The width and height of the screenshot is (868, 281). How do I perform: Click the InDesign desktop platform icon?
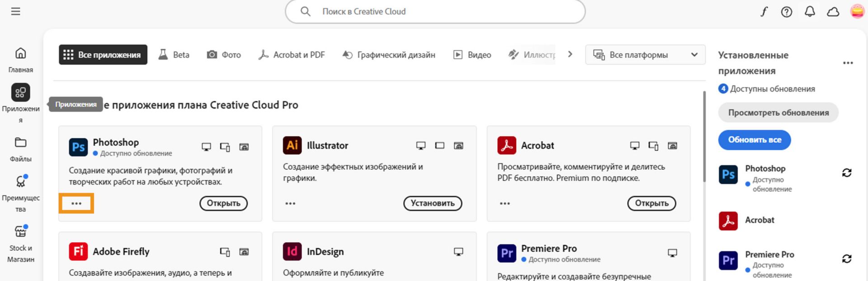click(x=458, y=252)
